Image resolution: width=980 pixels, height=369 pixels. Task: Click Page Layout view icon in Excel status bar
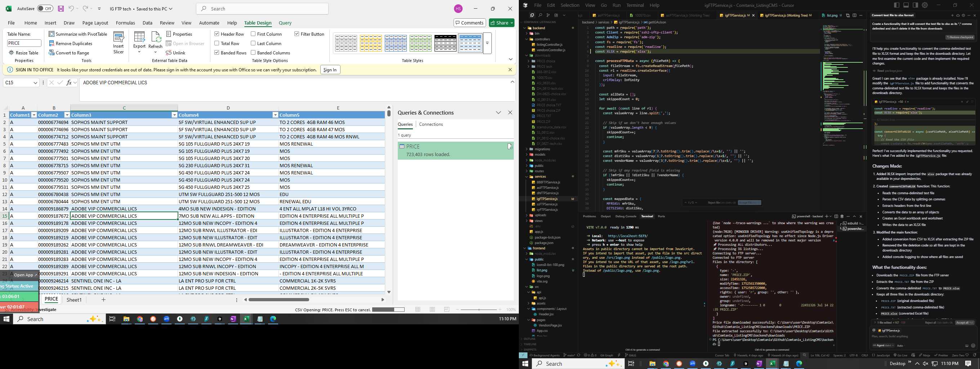[432, 309]
